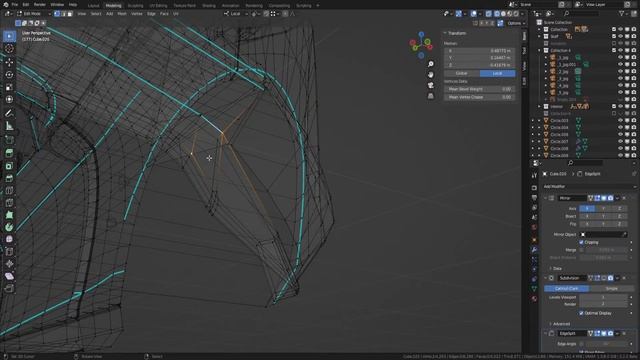The image size is (640, 360).
Task: Click the Mirror Object field
Action: (603, 235)
